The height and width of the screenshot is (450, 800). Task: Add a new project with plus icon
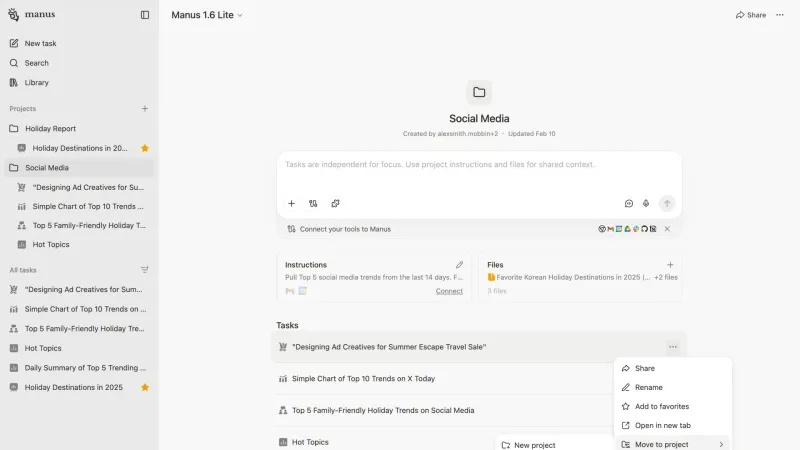coord(145,109)
